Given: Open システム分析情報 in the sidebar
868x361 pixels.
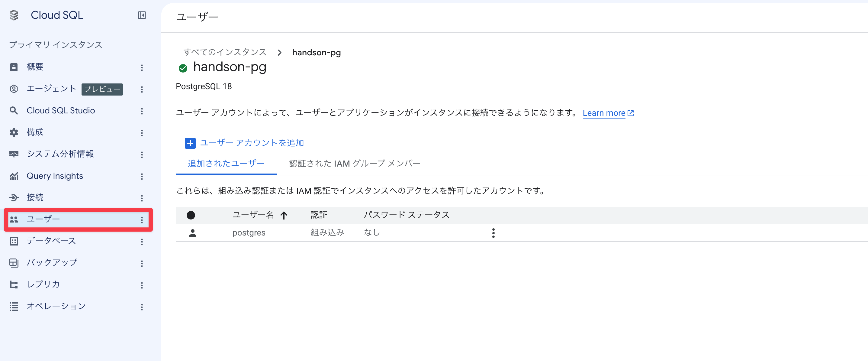Looking at the screenshot, I should coord(60,154).
